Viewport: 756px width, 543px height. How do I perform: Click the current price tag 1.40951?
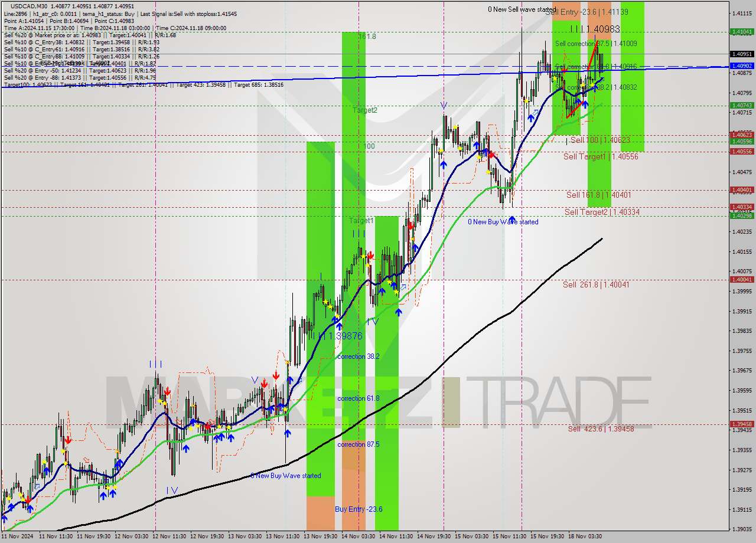click(x=742, y=54)
